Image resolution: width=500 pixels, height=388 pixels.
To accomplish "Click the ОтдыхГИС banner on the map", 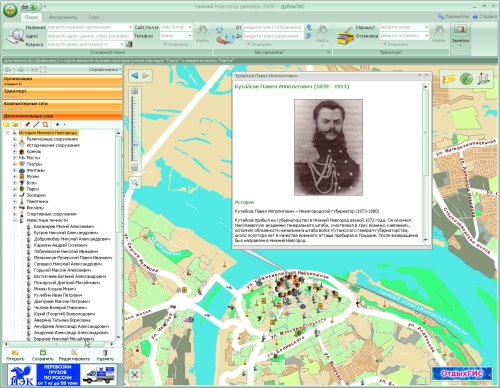I will coord(462,373).
